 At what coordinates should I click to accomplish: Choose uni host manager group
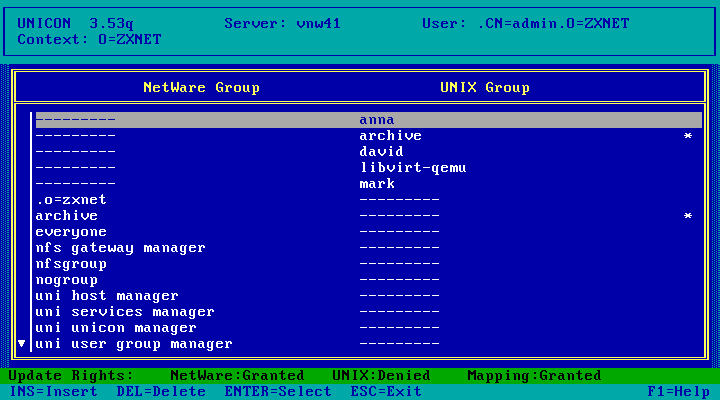106,296
